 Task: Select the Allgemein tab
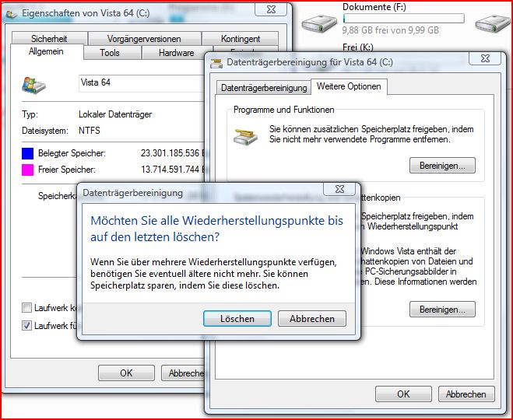(x=46, y=51)
